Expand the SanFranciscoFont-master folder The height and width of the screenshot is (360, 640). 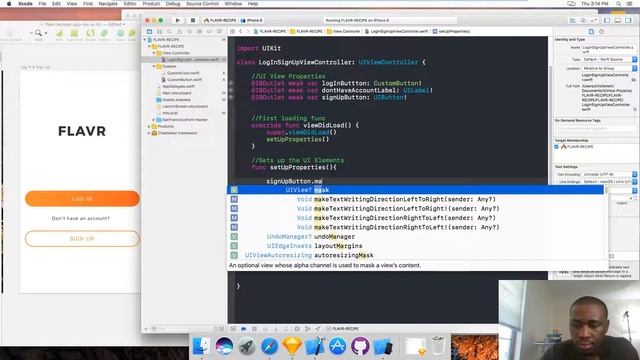click(154, 120)
